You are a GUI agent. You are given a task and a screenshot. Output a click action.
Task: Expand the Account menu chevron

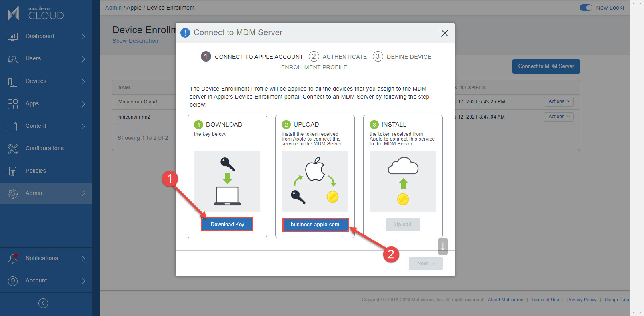point(84,281)
